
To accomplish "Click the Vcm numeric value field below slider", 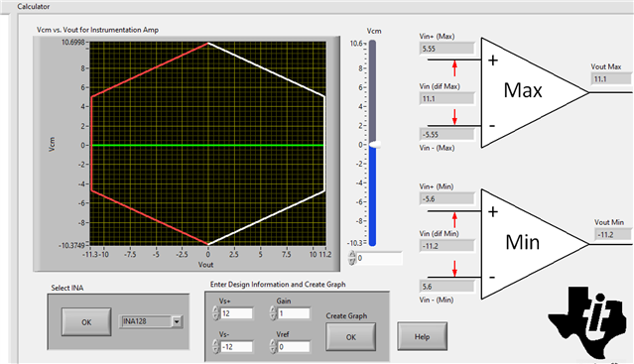I will pyautogui.click(x=380, y=258).
